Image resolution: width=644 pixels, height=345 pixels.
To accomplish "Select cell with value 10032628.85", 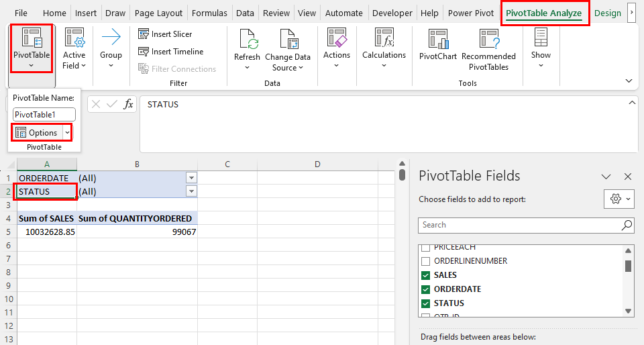I will point(47,232).
